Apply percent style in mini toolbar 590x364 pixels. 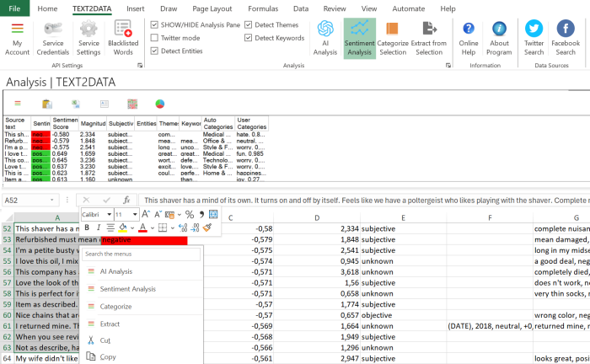(x=190, y=214)
